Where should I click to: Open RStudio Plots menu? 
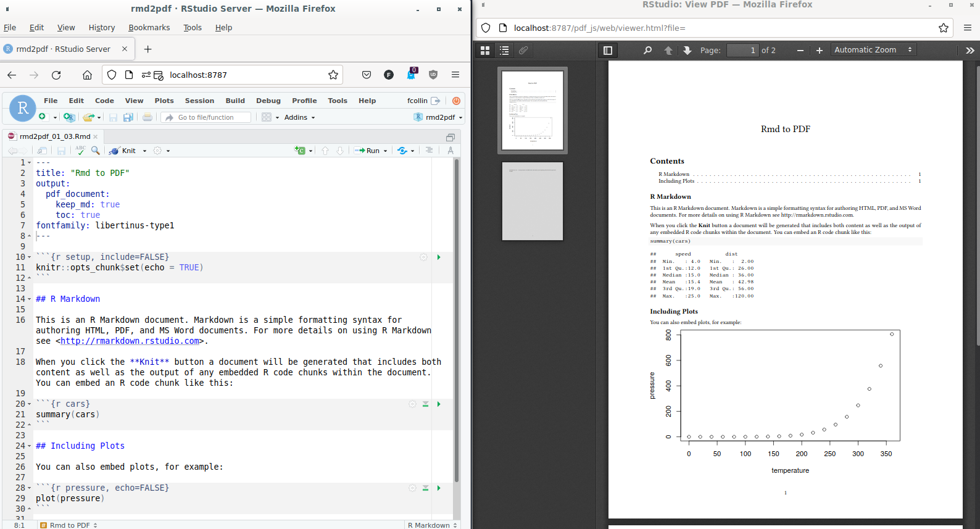point(164,101)
